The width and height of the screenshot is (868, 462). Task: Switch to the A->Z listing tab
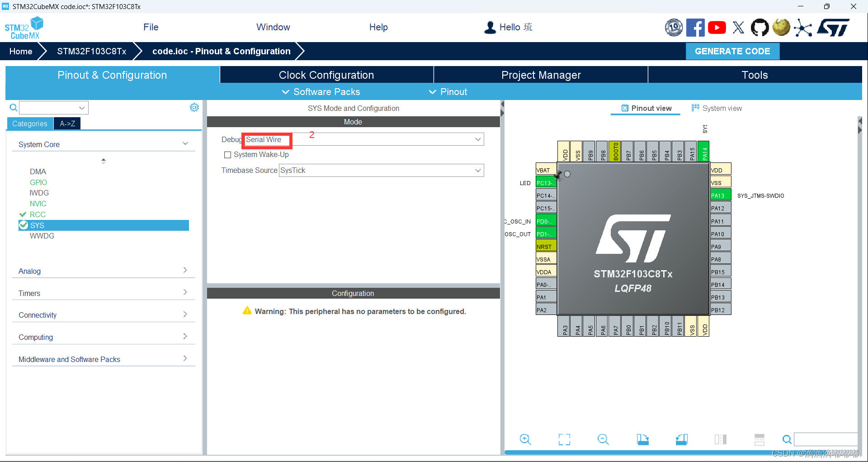pos(67,124)
